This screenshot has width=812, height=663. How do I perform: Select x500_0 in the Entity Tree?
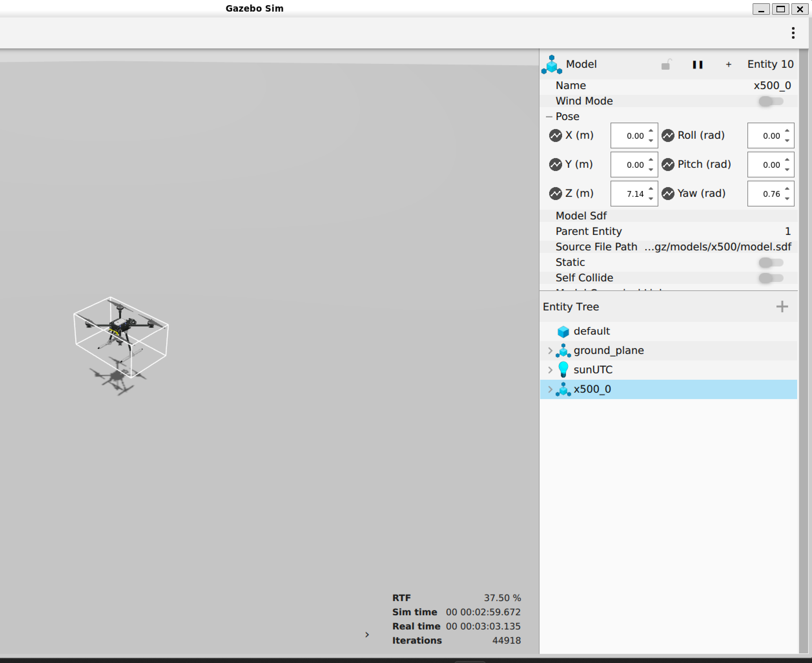tap(669, 389)
